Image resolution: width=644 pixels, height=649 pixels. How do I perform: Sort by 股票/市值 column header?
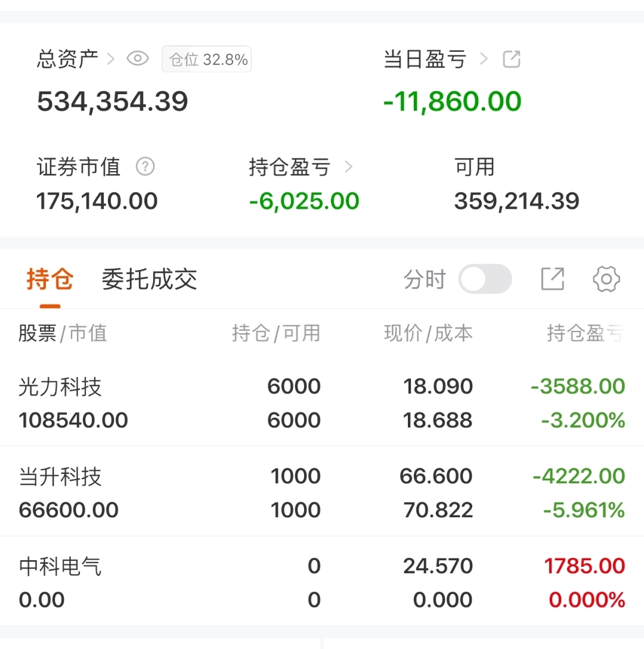[63, 333]
